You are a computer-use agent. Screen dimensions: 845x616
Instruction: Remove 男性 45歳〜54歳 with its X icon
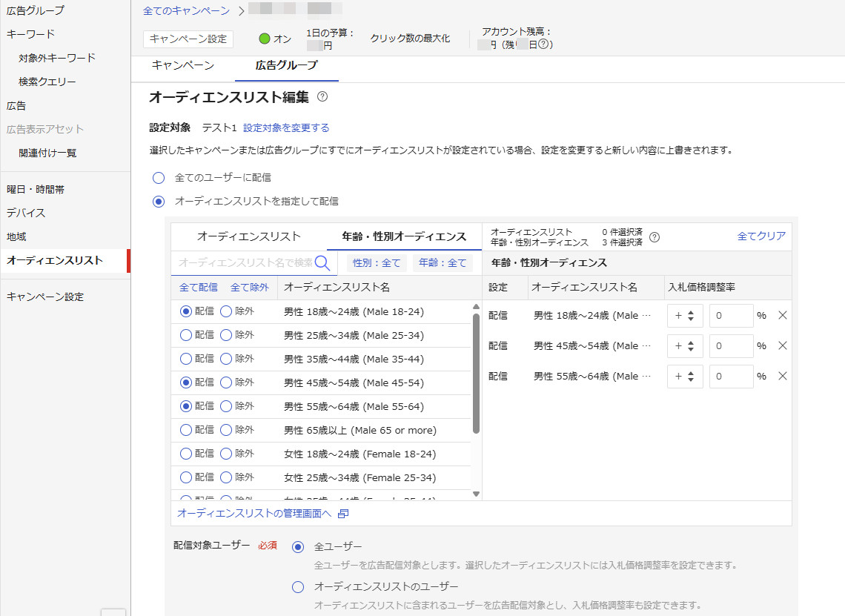point(783,345)
